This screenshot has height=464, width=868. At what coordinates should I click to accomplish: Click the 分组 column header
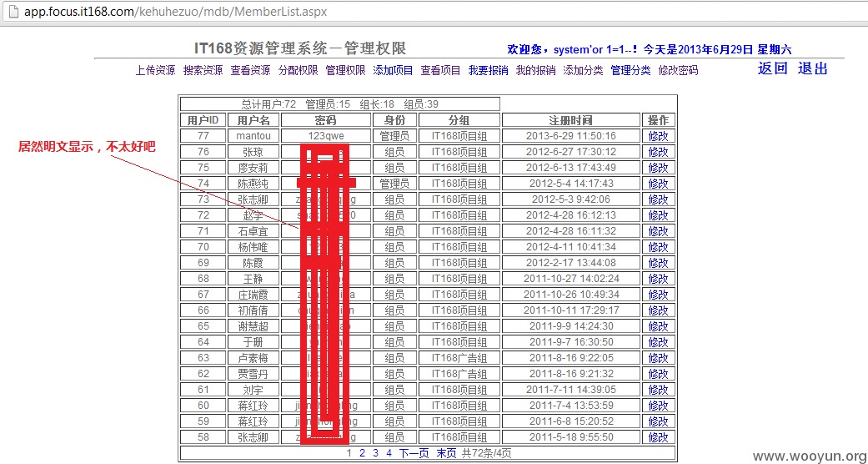click(459, 120)
